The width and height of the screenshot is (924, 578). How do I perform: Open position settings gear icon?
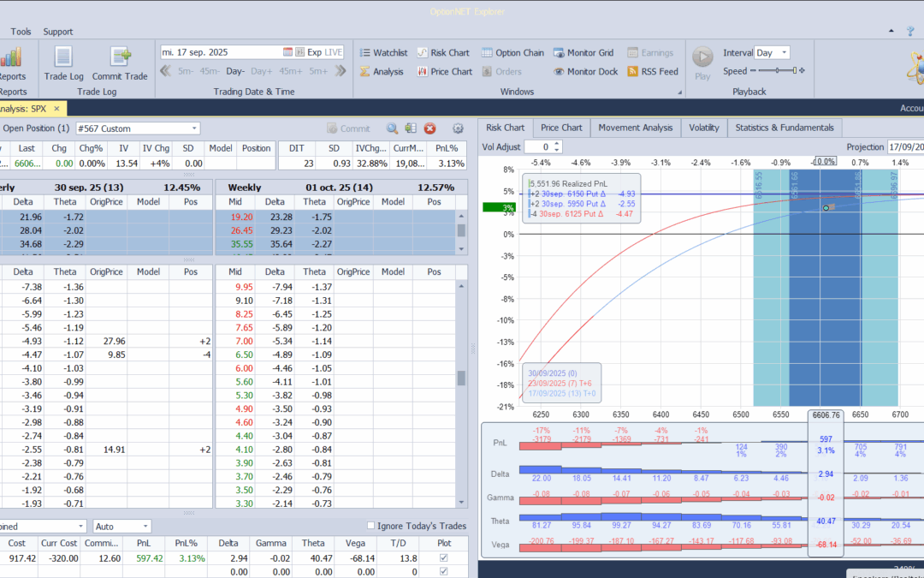point(458,128)
